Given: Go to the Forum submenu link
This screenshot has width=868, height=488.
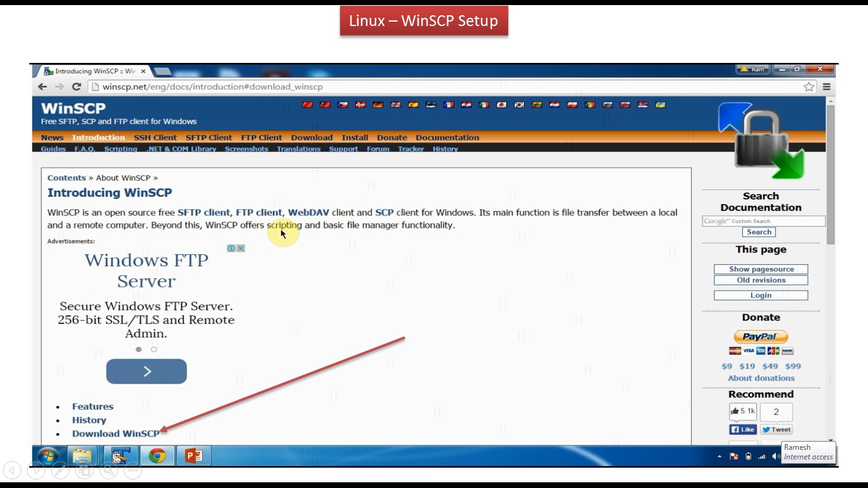Looking at the screenshot, I should coord(378,149).
